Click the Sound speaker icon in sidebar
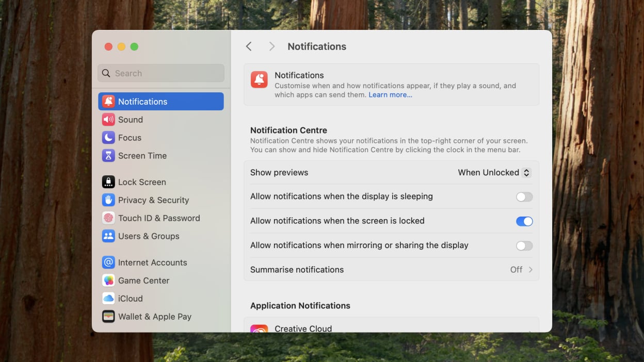Viewport: 644px width, 362px height. point(108,120)
